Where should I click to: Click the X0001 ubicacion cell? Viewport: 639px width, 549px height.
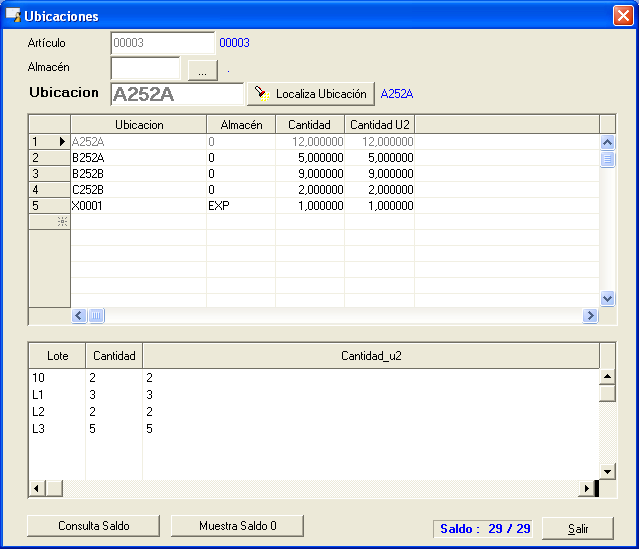pyautogui.click(x=139, y=206)
